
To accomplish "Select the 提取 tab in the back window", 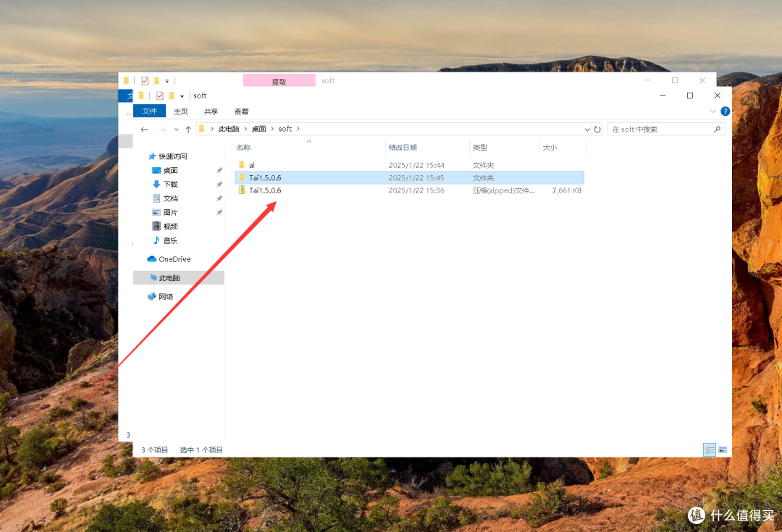I will pos(279,81).
